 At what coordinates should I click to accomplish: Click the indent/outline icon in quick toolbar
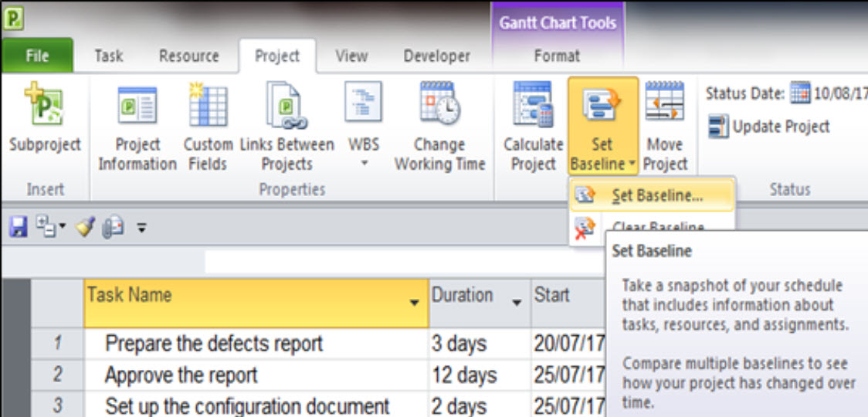point(45,226)
